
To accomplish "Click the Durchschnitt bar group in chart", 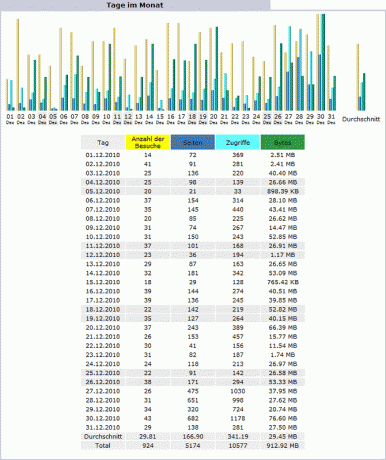I will tap(361, 77).
